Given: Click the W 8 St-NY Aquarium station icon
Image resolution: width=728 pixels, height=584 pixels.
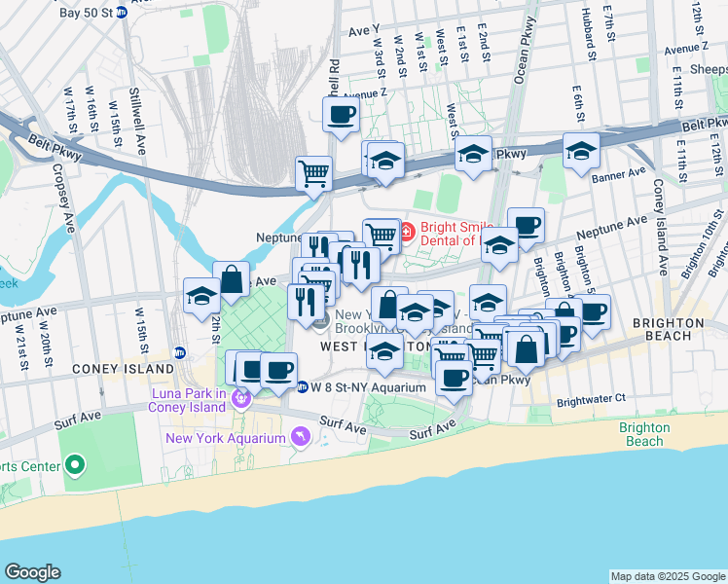Looking at the screenshot, I should point(303,386).
